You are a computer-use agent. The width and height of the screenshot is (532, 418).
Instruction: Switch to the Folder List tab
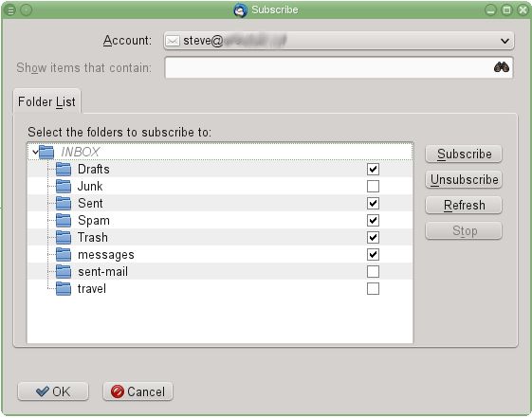pos(46,101)
